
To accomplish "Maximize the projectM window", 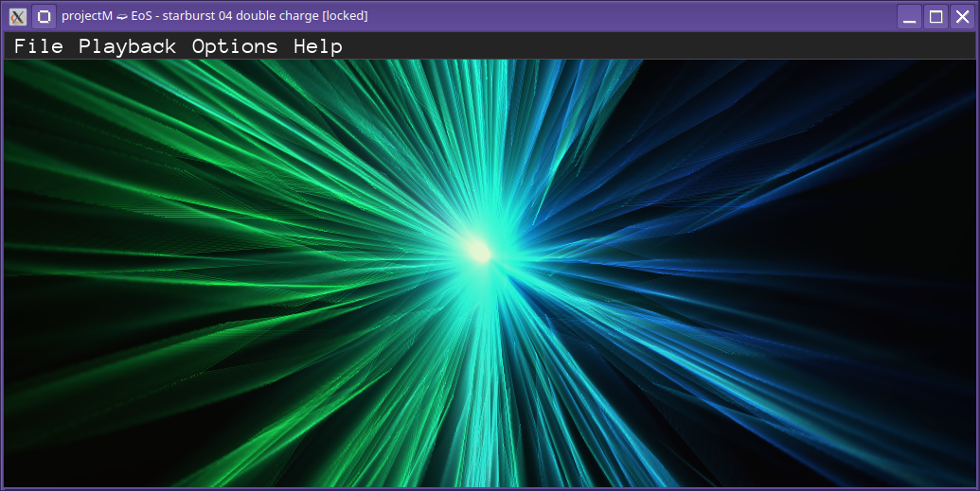I will 935,16.
